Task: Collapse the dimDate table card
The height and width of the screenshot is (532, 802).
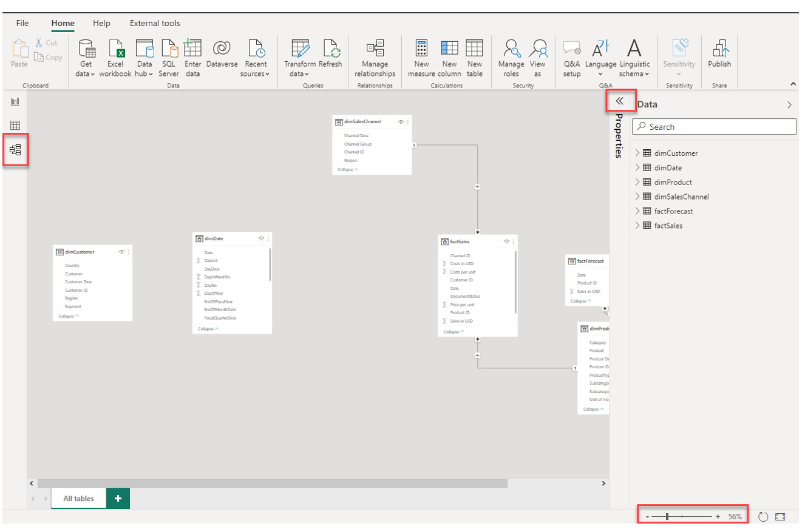Action: pos(209,329)
